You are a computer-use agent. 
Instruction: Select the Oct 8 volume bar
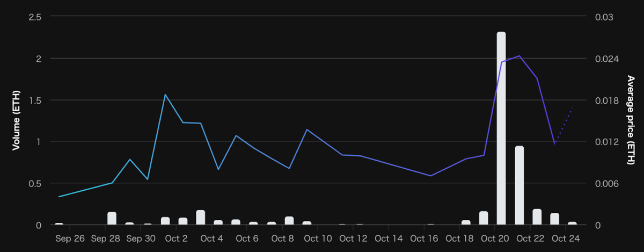click(x=289, y=220)
